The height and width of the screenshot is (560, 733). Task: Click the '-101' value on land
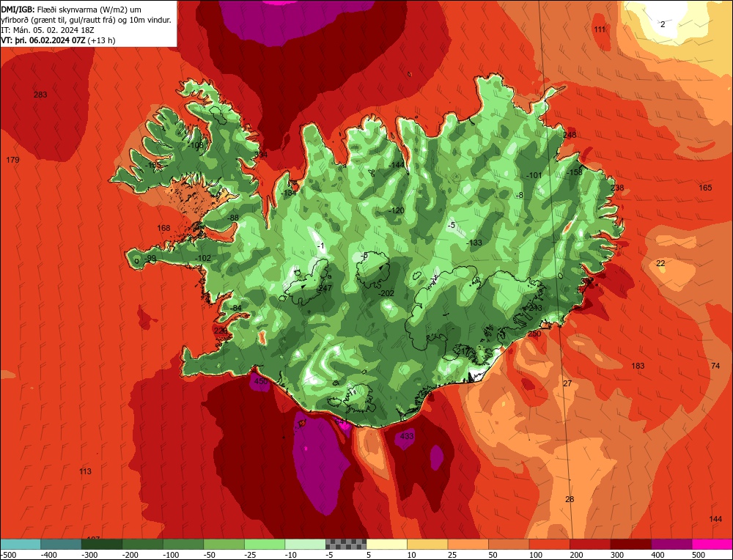coord(534,176)
